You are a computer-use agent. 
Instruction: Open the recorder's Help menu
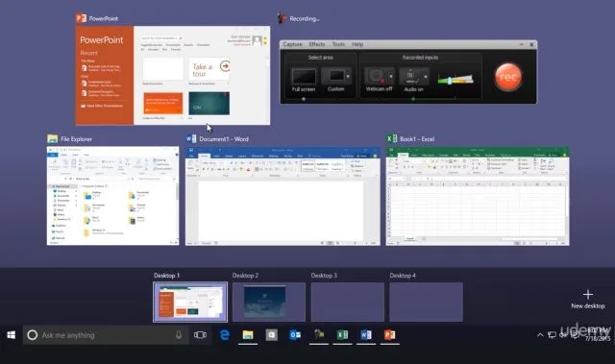(x=357, y=44)
